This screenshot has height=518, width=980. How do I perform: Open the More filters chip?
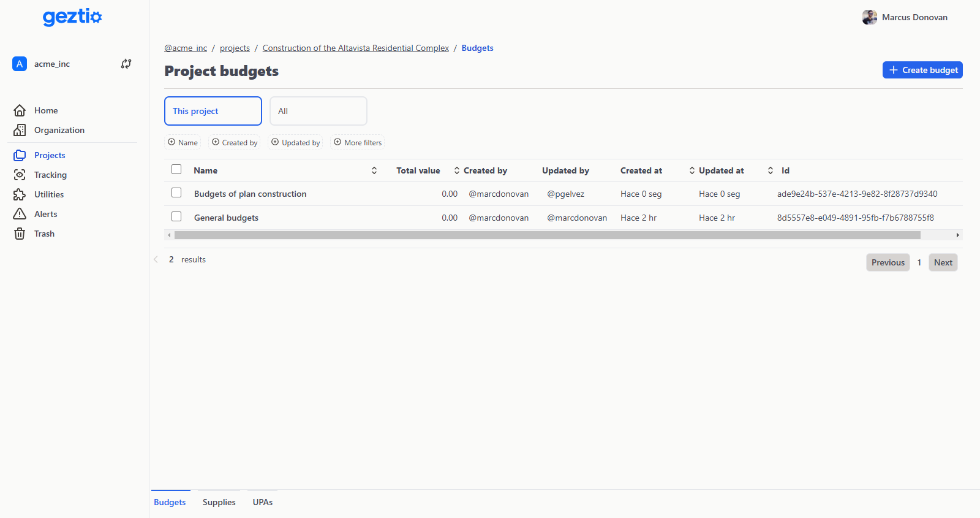(x=358, y=142)
